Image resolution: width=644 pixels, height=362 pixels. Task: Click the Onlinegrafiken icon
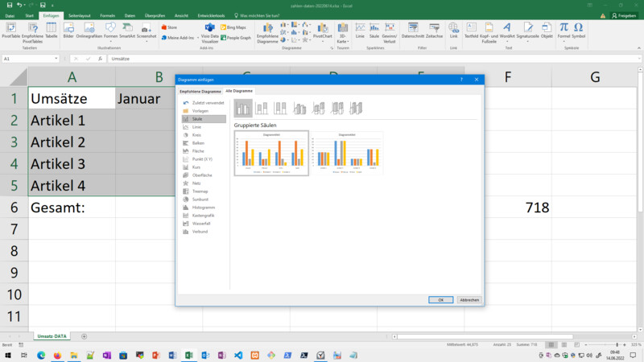[89, 31]
